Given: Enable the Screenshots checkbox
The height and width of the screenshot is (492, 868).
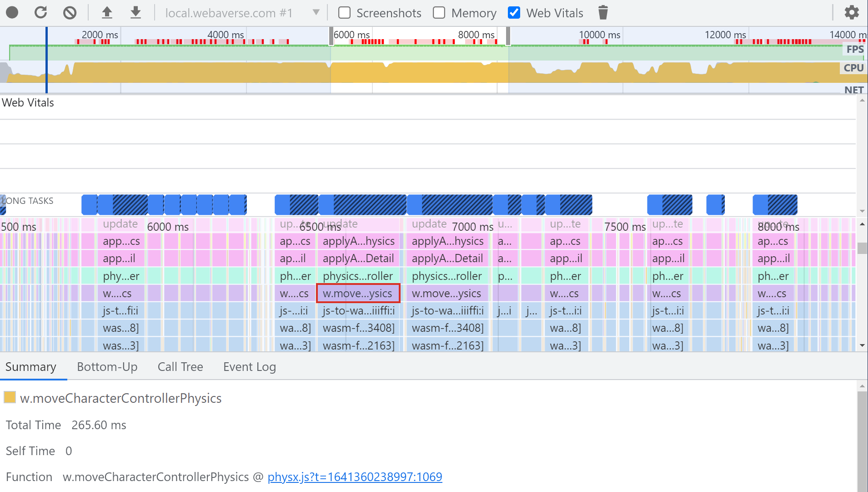Looking at the screenshot, I should click(x=344, y=13).
